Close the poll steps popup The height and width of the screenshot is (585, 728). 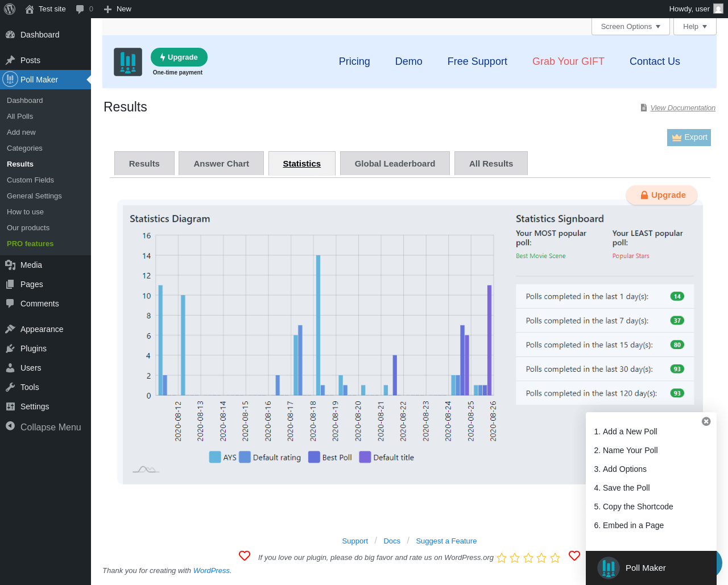706,421
